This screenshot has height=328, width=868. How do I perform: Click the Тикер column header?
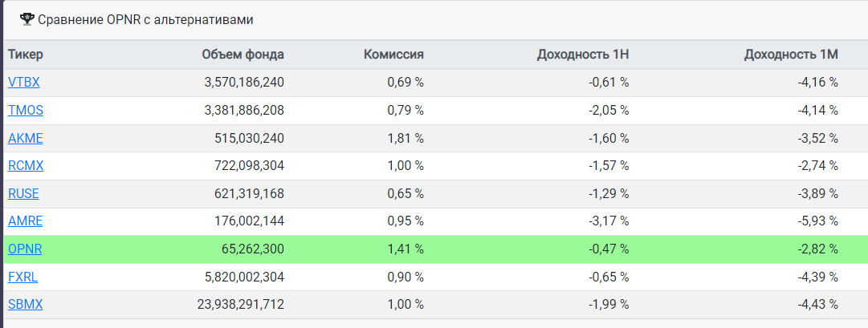tap(26, 55)
